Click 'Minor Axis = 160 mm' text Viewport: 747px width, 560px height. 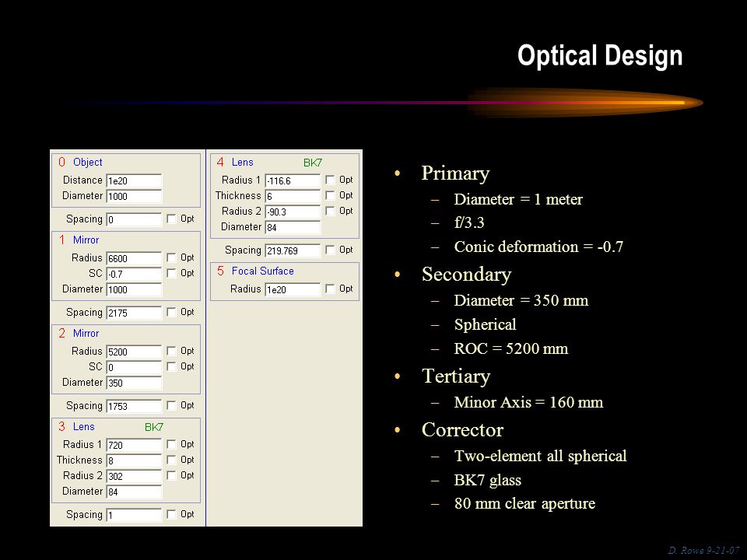(529, 402)
